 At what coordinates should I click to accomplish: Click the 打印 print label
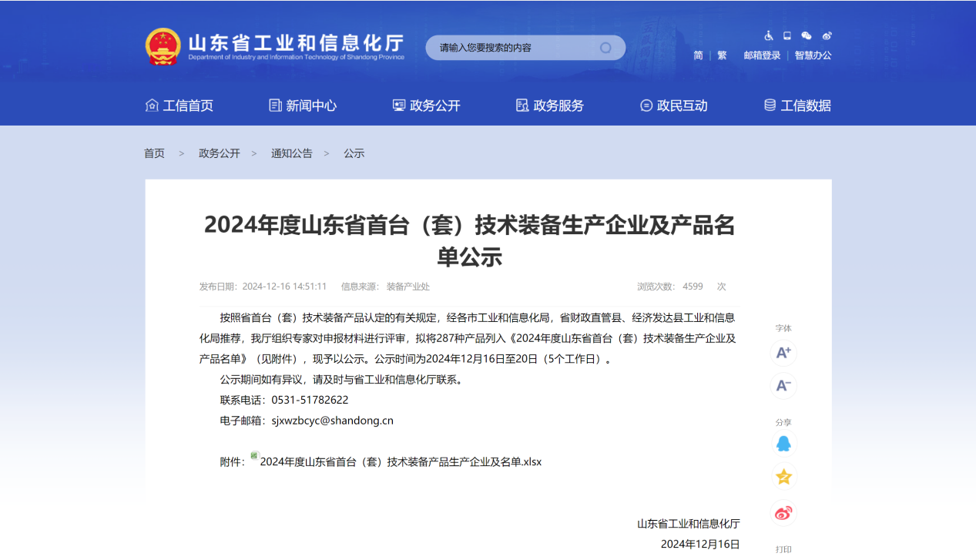pyautogui.click(x=783, y=550)
